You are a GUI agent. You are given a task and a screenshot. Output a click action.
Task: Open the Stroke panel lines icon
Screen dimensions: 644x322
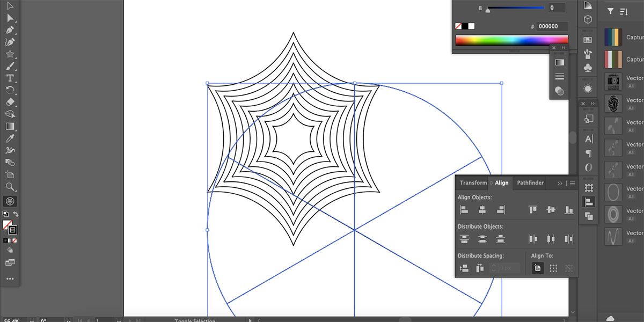click(559, 77)
